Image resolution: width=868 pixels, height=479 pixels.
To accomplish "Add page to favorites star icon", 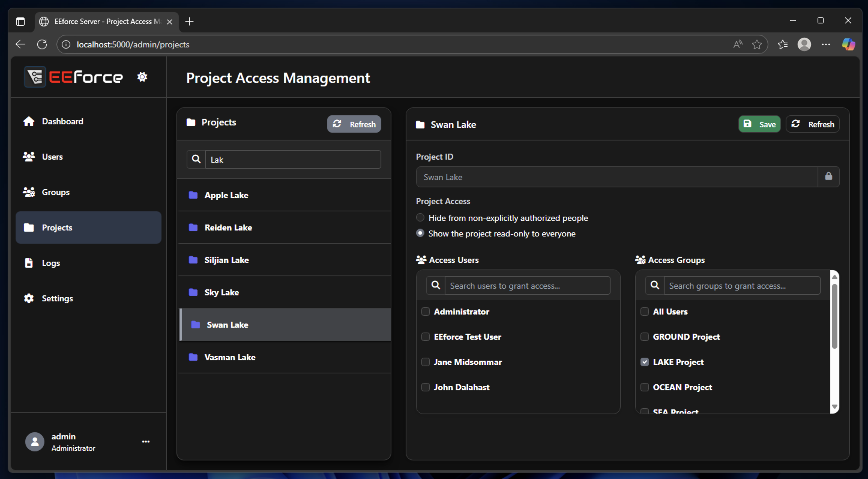I will [757, 44].
